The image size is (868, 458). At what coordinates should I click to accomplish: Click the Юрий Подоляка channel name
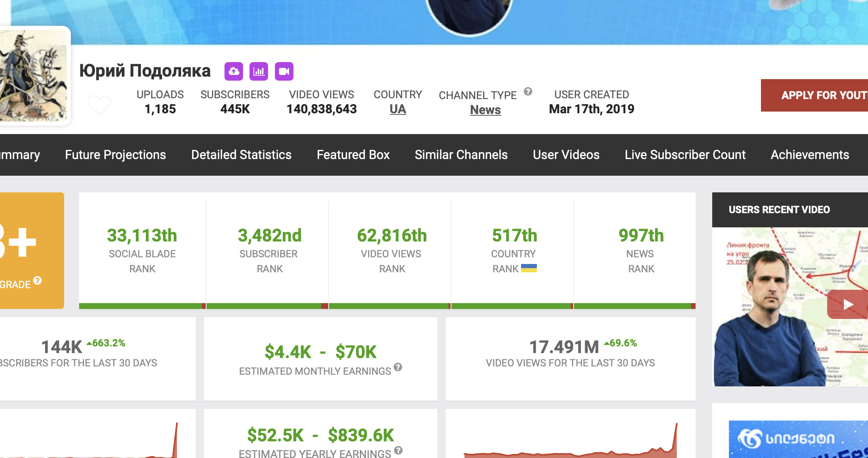[145, 71]
